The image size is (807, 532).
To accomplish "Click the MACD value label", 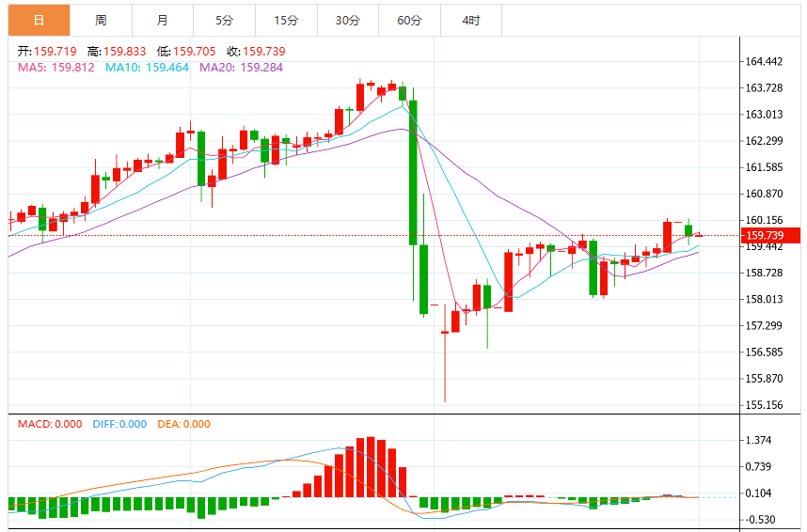I will coord(50,424).
